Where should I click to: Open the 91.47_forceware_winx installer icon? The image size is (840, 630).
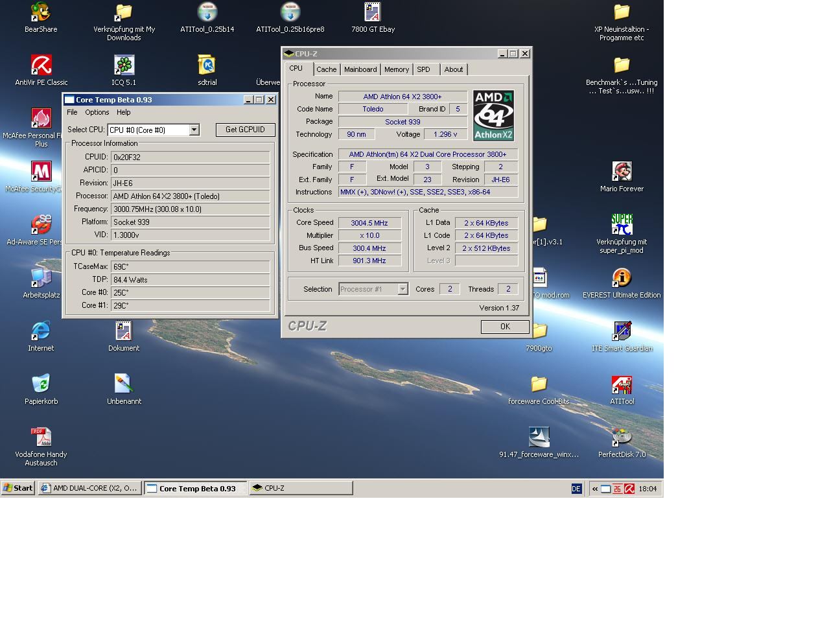539,437
